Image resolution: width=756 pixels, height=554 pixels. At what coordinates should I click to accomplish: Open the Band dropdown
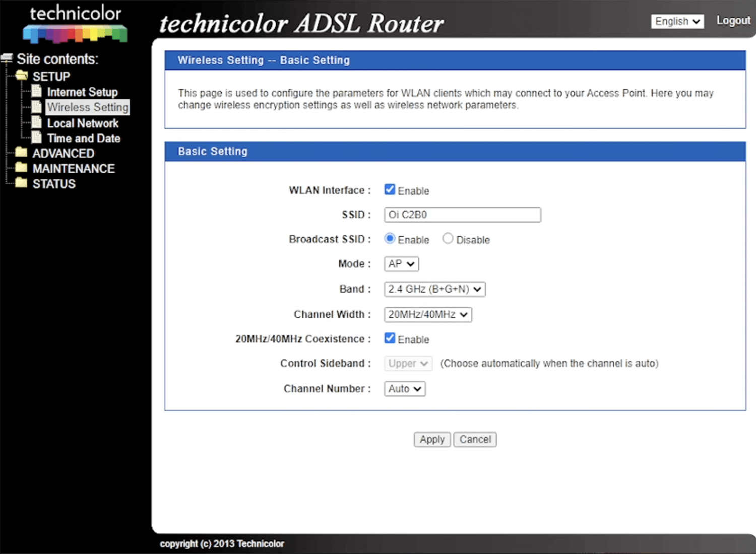434,289
